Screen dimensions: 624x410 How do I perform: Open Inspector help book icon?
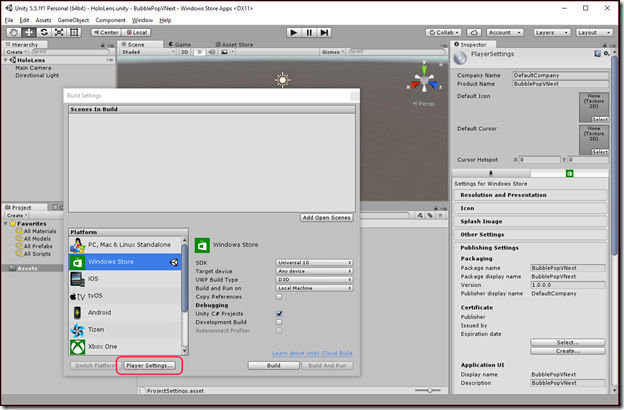tap(597, 54)
